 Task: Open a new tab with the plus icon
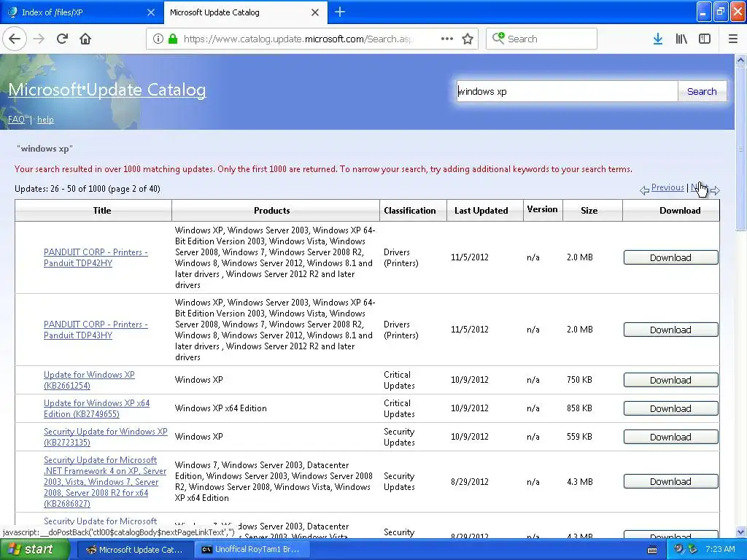(x=340, y=12)
